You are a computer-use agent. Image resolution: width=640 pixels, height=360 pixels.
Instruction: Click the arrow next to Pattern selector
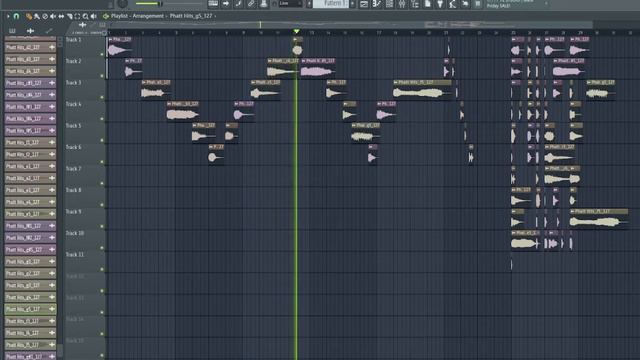tap(353, 4)
